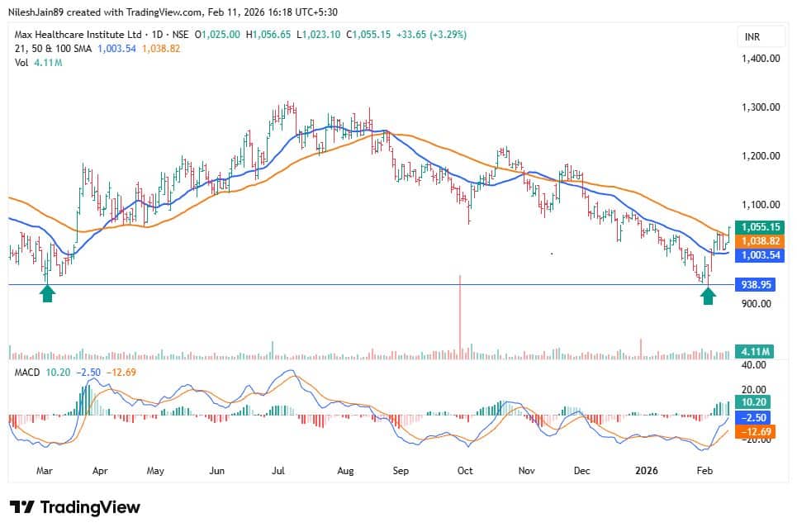Click the blue 1,003.54 price axis tag
Viewport: 797px width, 532px height.
tap(760, 254)
